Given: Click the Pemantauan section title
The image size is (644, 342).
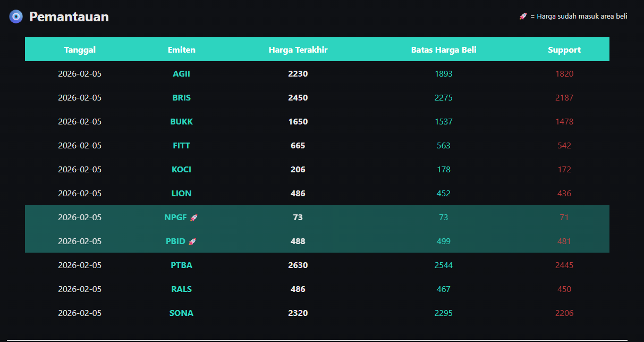Looking at the screenshot, I should 69,17.
